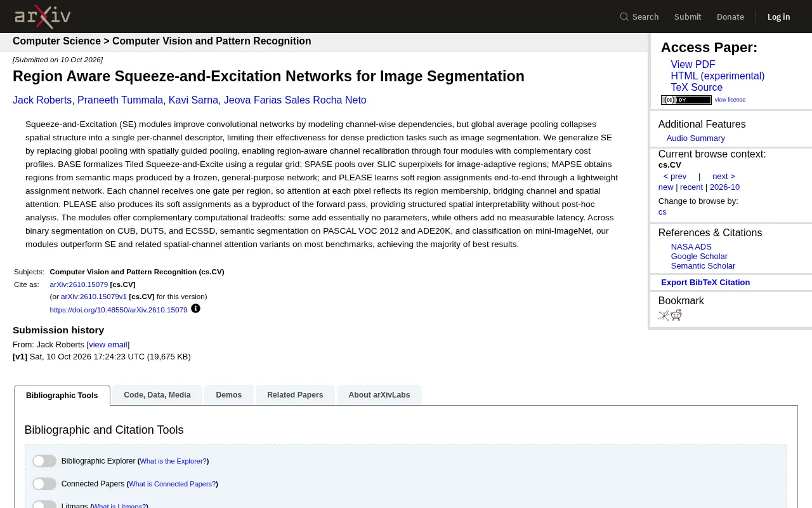Viewport: 812px width, 508px height.
Task: Enable the Bibliographic Explorer toggle
Action: click(44, 461)
